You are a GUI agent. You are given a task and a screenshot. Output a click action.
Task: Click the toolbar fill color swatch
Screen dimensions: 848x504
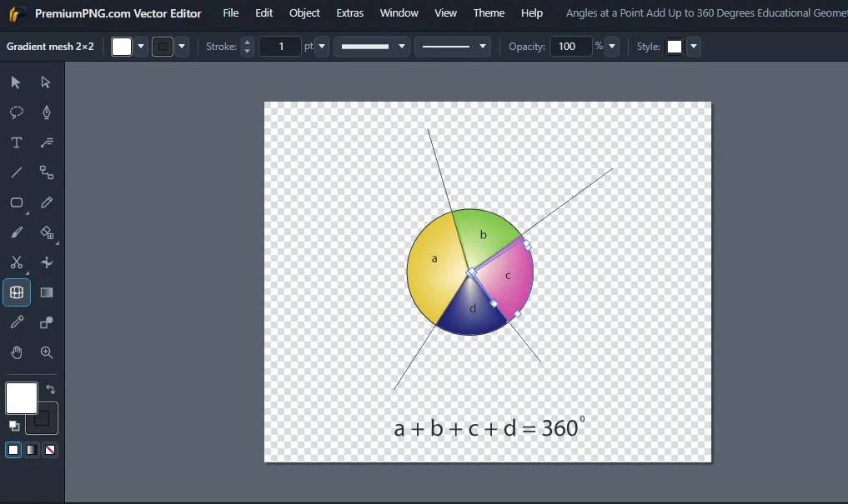pos(122,47)
